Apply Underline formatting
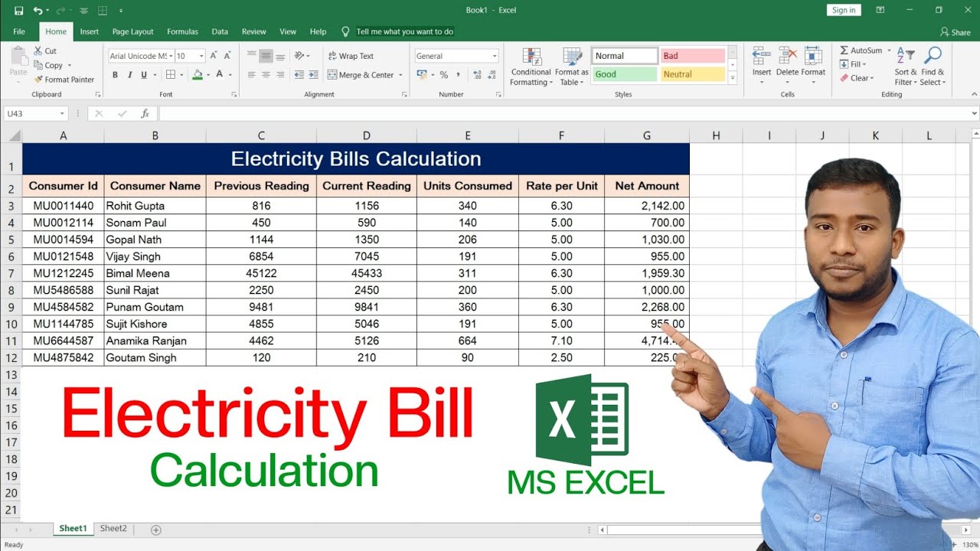The width and height of the screenshot is (980, 551). click(143, 75)
